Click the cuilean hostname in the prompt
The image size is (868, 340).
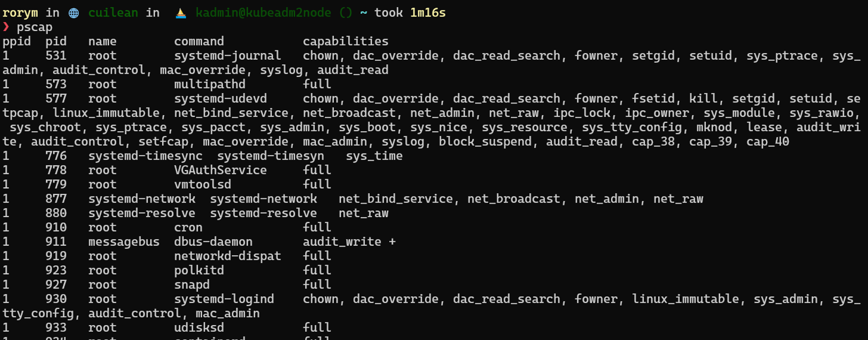[113, 13]
